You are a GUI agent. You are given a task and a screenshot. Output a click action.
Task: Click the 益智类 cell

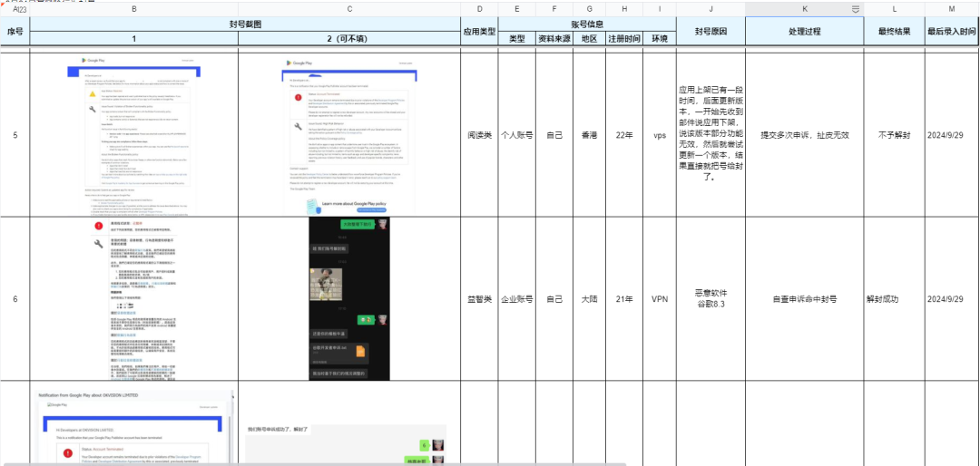pyautogui.click(x=479, y=298)
